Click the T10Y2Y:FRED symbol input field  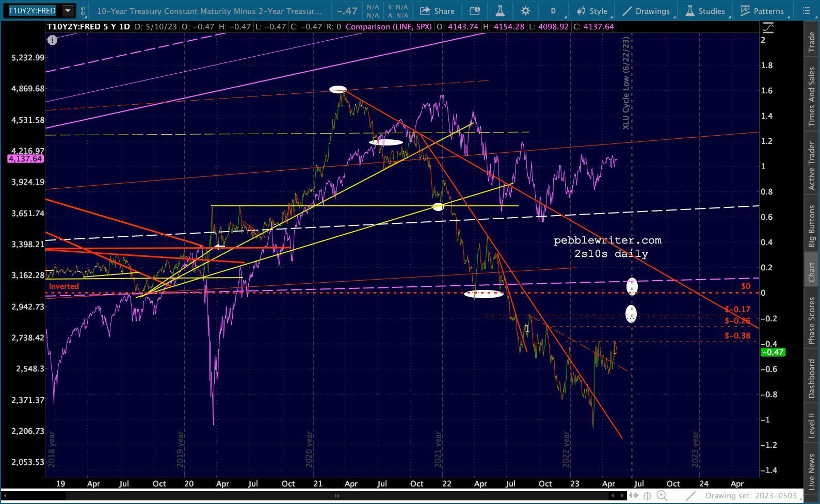pos(33,10)
